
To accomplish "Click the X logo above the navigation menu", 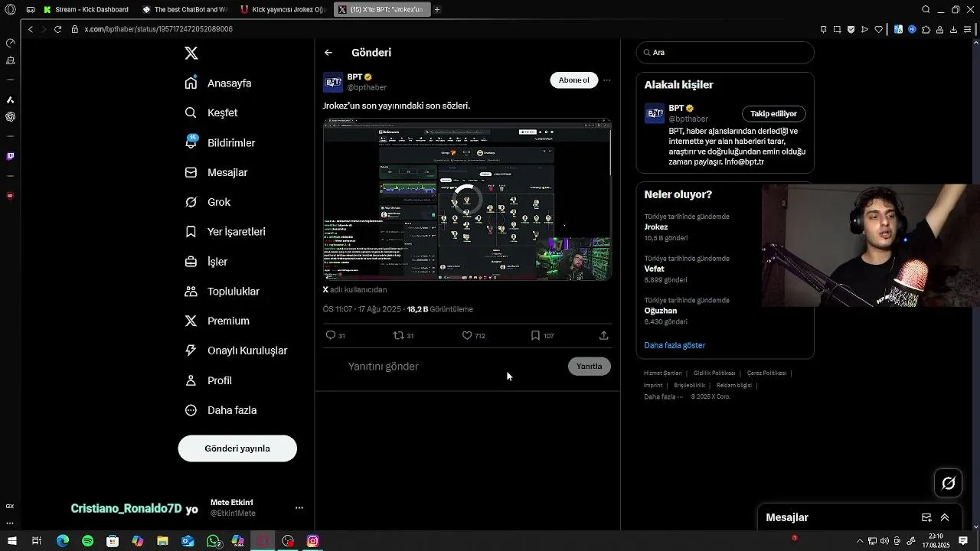I will pyautogui.click(x=191, y=53).
